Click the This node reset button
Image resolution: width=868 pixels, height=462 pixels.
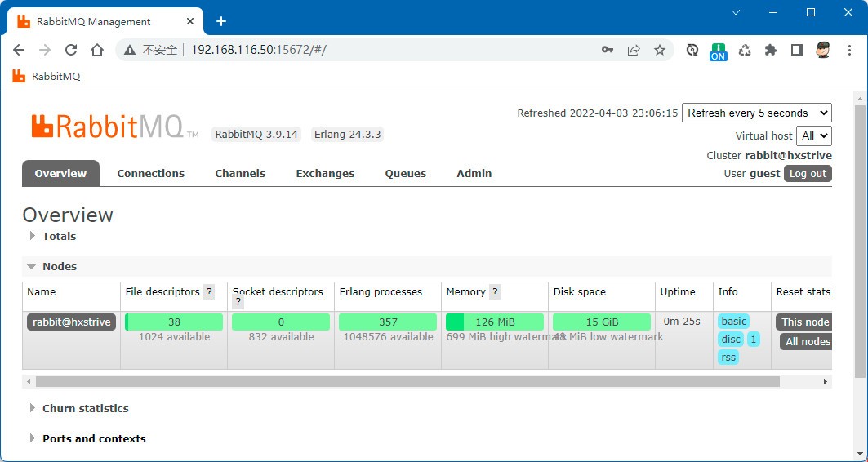[x=803, y=322]
